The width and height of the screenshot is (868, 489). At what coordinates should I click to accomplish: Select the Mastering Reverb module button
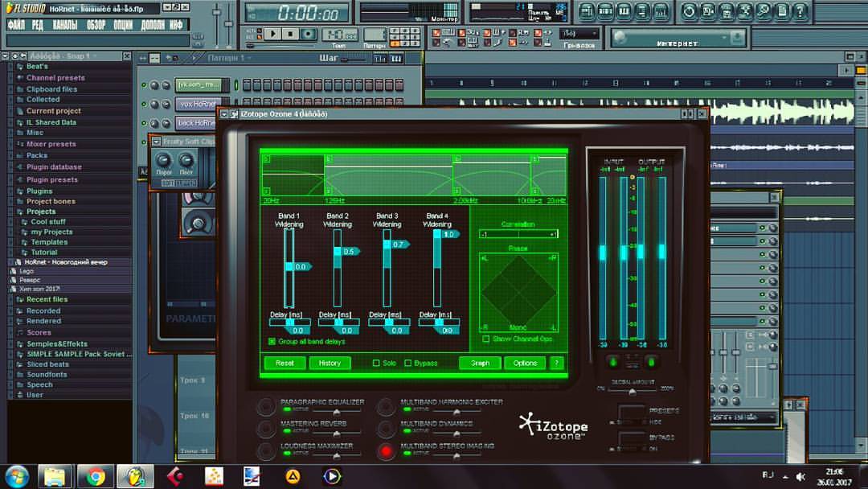pyautogui.click(x=266, y=428)
